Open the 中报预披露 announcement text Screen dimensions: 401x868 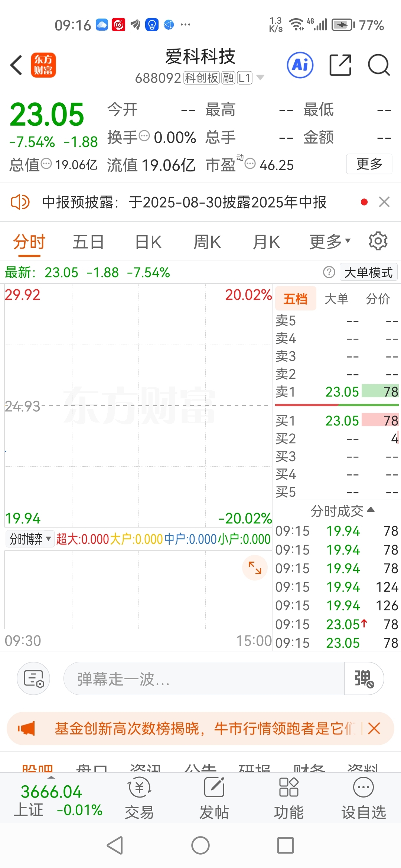[x=184, y=202]
